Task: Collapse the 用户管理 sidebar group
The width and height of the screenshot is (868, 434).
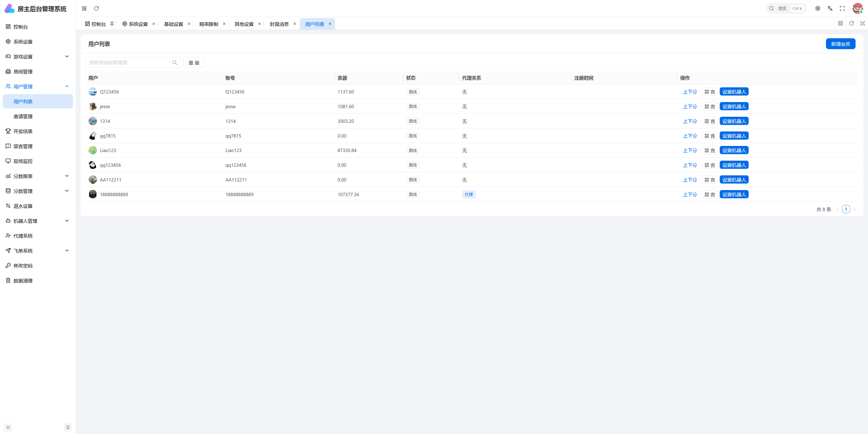Action: [38, 86]
